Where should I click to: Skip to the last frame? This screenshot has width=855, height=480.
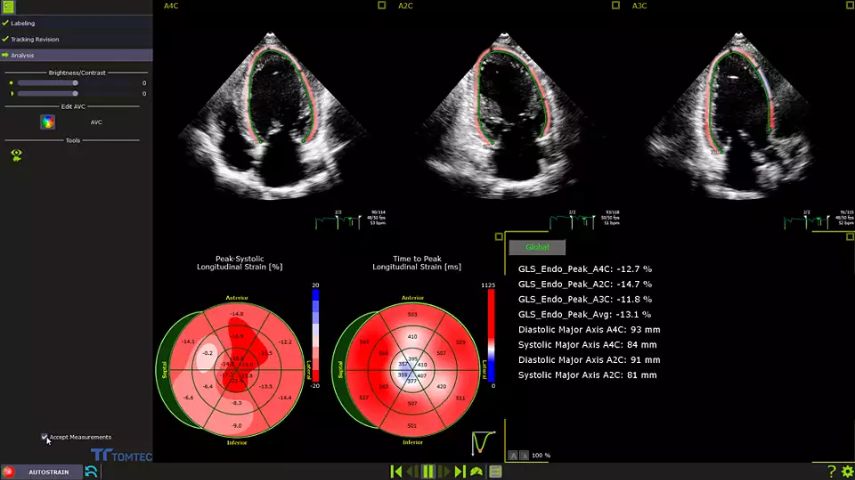coord(460,472)
